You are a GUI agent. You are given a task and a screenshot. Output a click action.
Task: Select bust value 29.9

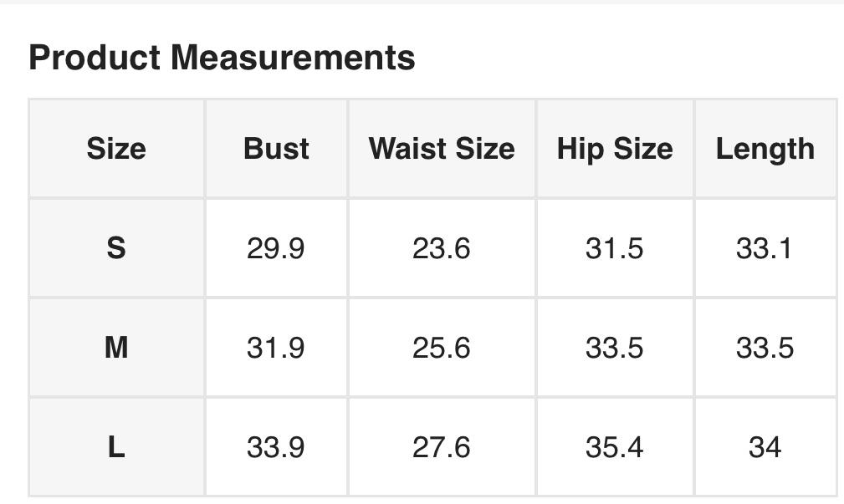click(x=276, y=248)
